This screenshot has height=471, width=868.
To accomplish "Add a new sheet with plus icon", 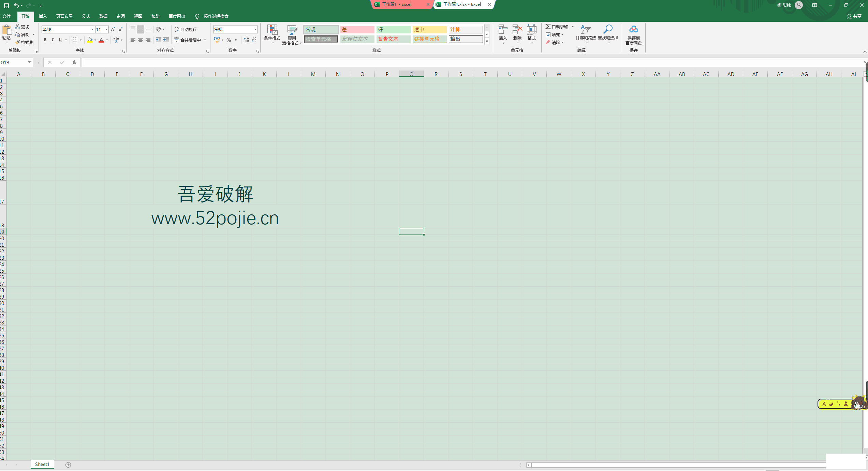I will [68, 465].
